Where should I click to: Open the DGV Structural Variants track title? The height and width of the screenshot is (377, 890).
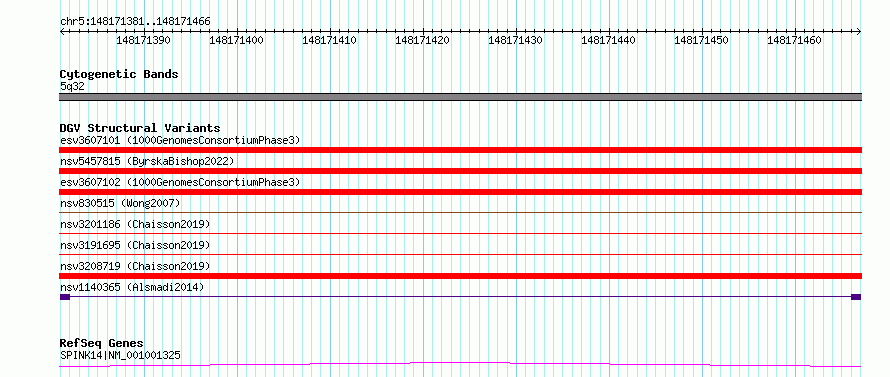(140, 128)
